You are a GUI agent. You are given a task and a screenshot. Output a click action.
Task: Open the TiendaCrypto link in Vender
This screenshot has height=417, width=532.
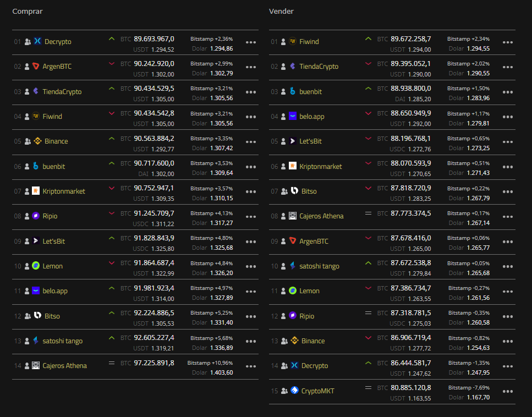(x=319, y=67)
